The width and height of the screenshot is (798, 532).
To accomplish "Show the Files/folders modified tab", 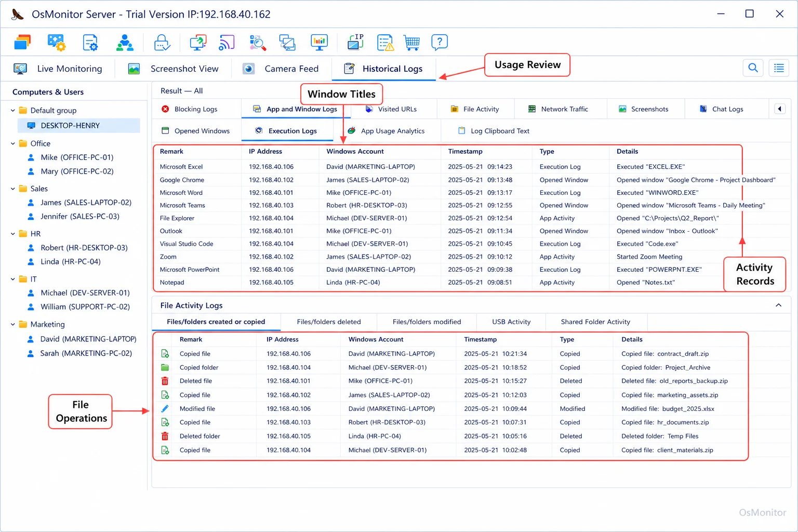I will [x=427, y=322].
